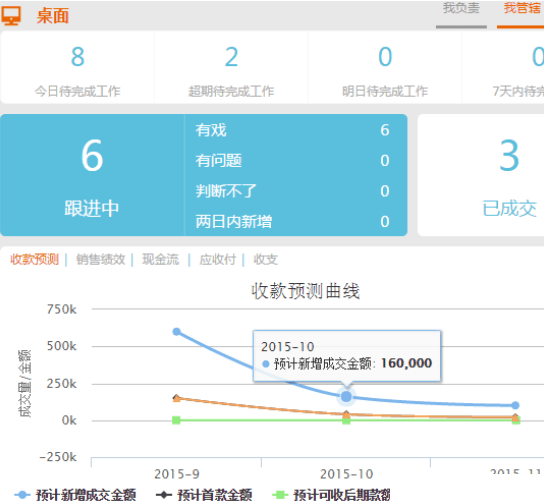Select the 两日内新增 row
The image size is (544, 502).
pos(292,222)
